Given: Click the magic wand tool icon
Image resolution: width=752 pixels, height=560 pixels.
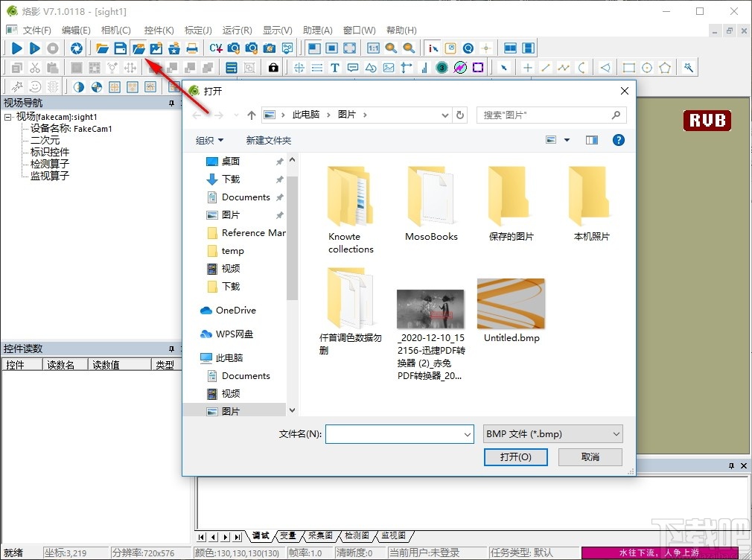Looking at the screenshot, I should (689, 68).
